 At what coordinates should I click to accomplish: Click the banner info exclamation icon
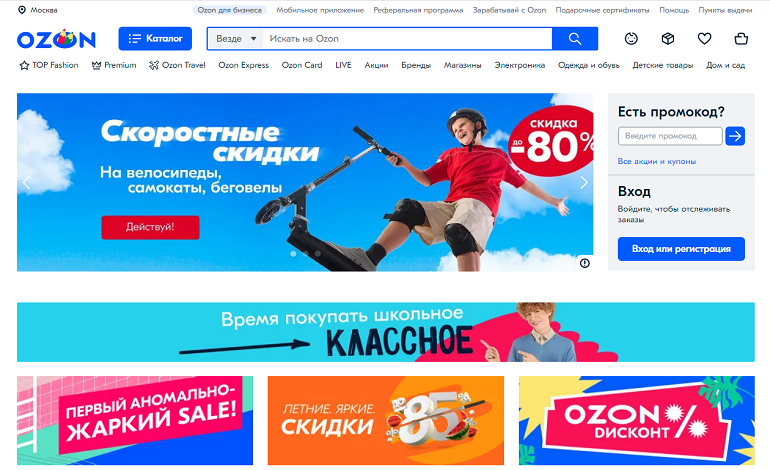point(584,263)
